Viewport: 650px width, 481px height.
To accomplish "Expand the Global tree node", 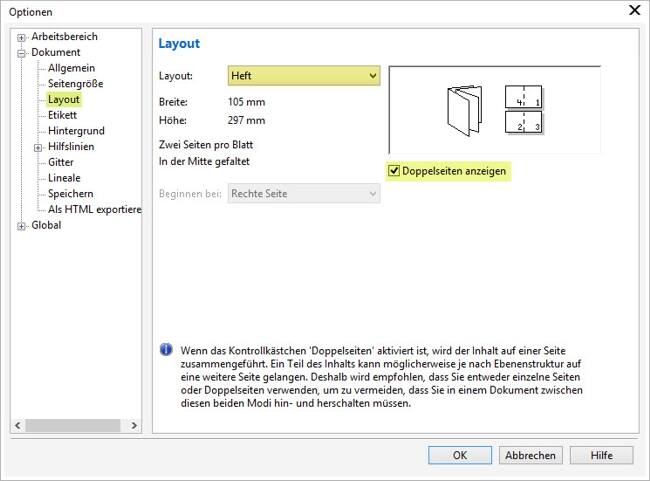I will click(21, 226).
